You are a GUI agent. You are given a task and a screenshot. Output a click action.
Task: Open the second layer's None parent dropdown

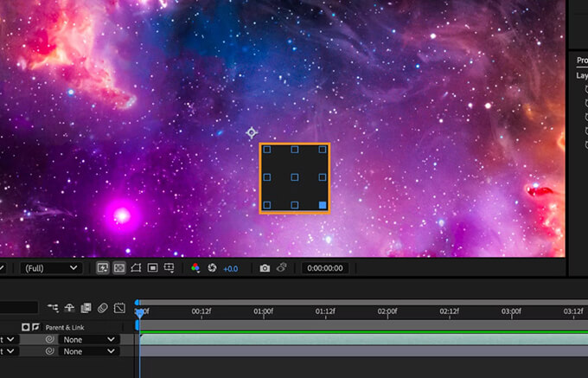pyautogui.click(x=89, y=351)
